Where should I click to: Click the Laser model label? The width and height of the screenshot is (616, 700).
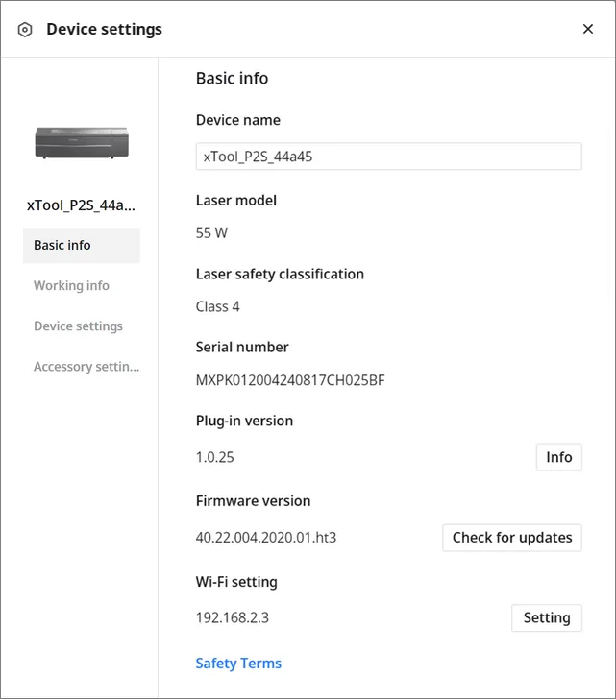click(x=236, y=201)
